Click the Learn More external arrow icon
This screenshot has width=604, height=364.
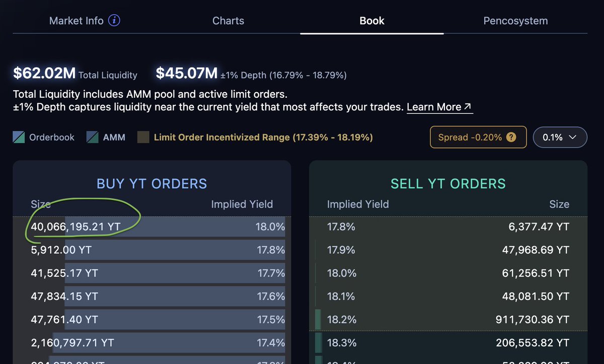coord(468,106)
